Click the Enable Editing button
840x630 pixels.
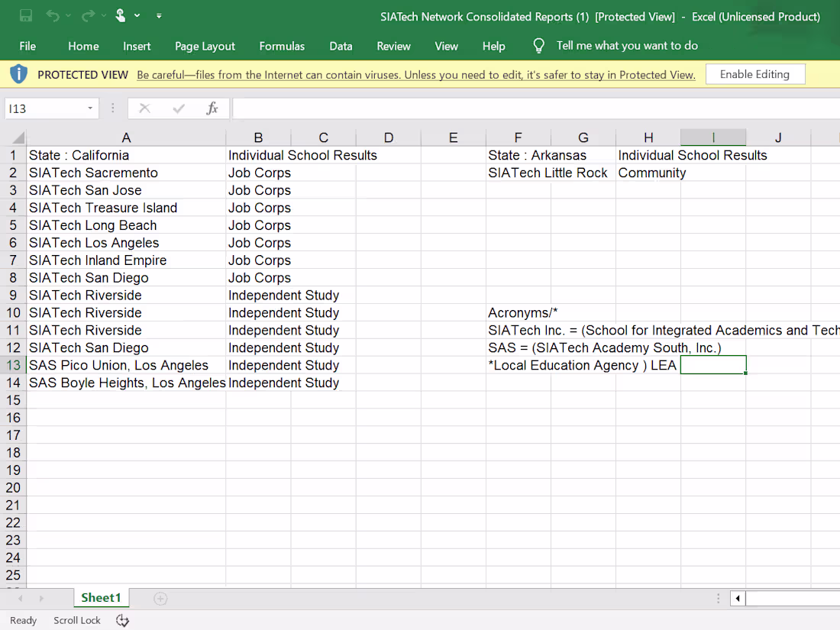point(755,74)
